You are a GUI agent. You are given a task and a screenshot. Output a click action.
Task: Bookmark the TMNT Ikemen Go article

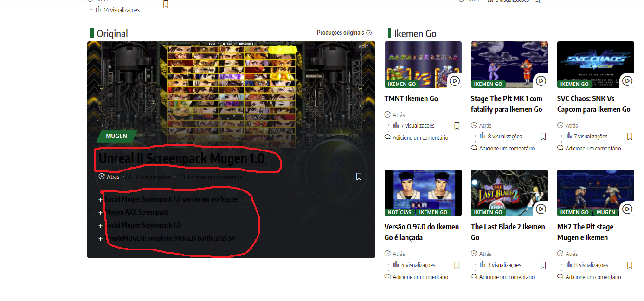(457, 125)
